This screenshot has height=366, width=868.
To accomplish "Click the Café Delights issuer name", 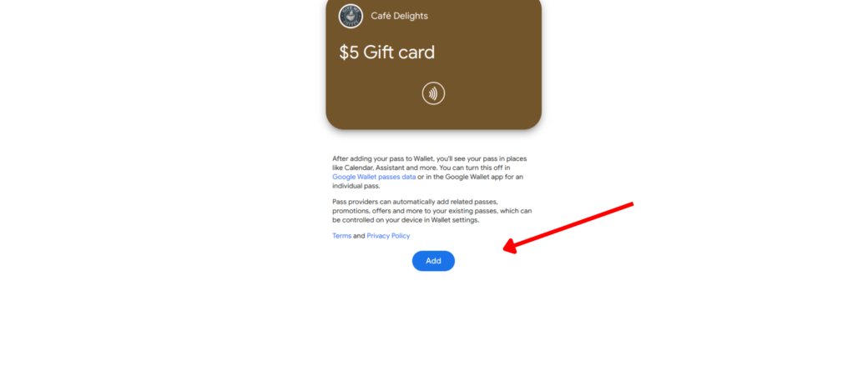I will (399, 16).
